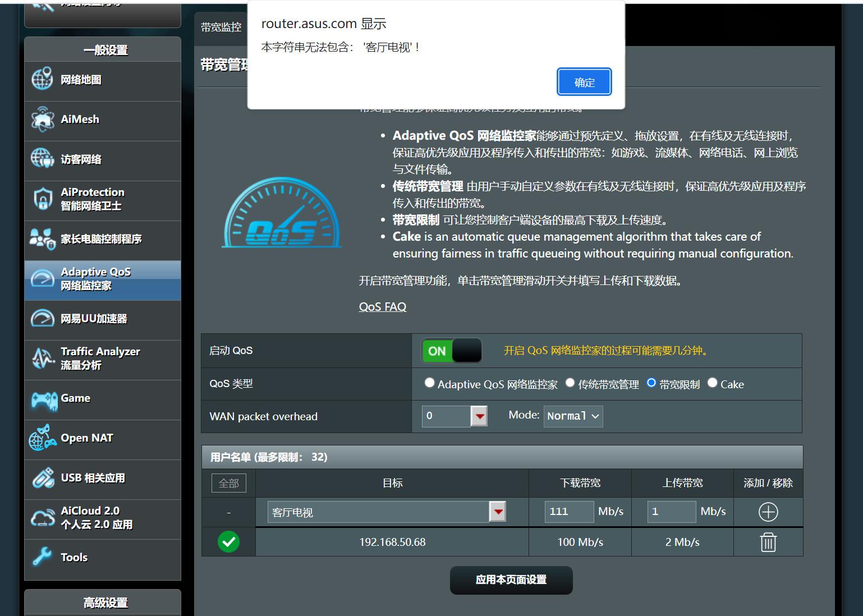The image size is (863, 616).
Task: Delete the 192.168.50.68 entry via trash icon
Action: coord(768,543)
